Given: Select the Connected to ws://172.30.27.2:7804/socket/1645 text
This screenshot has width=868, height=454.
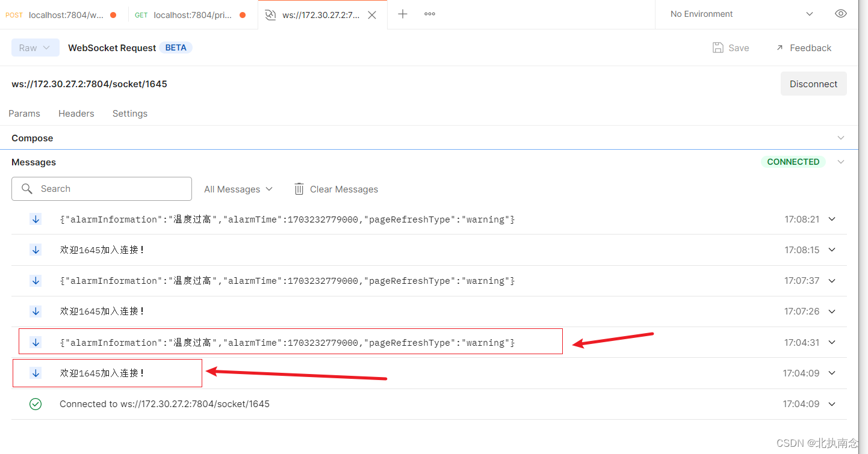Looking at the screenshot, I should [164, 404].
